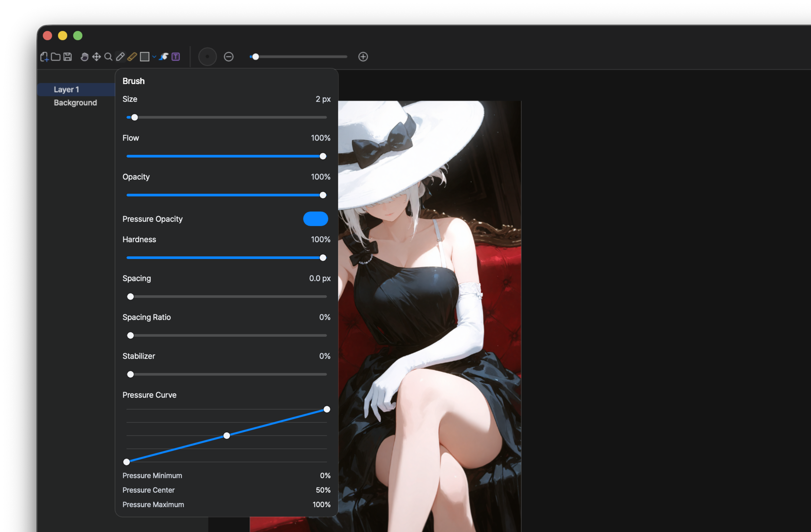Click the Pressure Minimum 0% value
The height and width of the screenshot is (532, 811).
pyautogui.click(x=325, y=476)
